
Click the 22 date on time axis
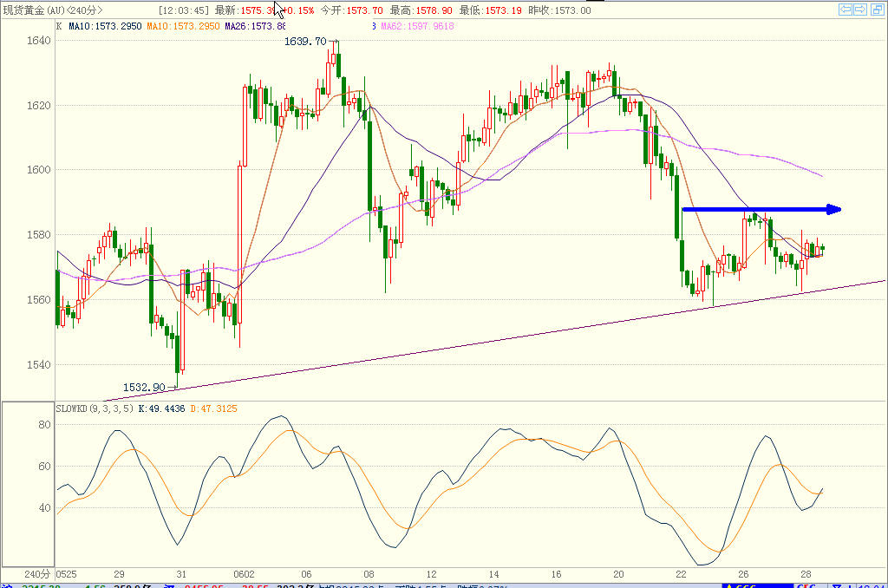point(681,574)
